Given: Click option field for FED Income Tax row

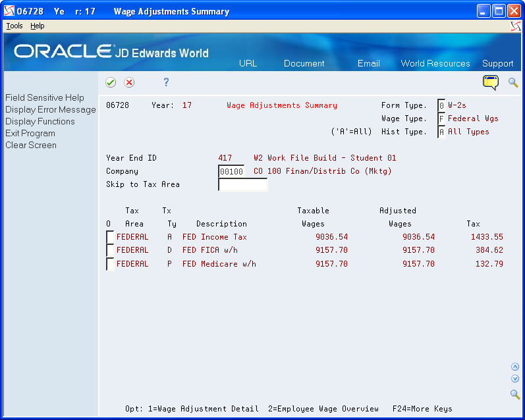Looking at the screenshot, I should click(110, 237).
